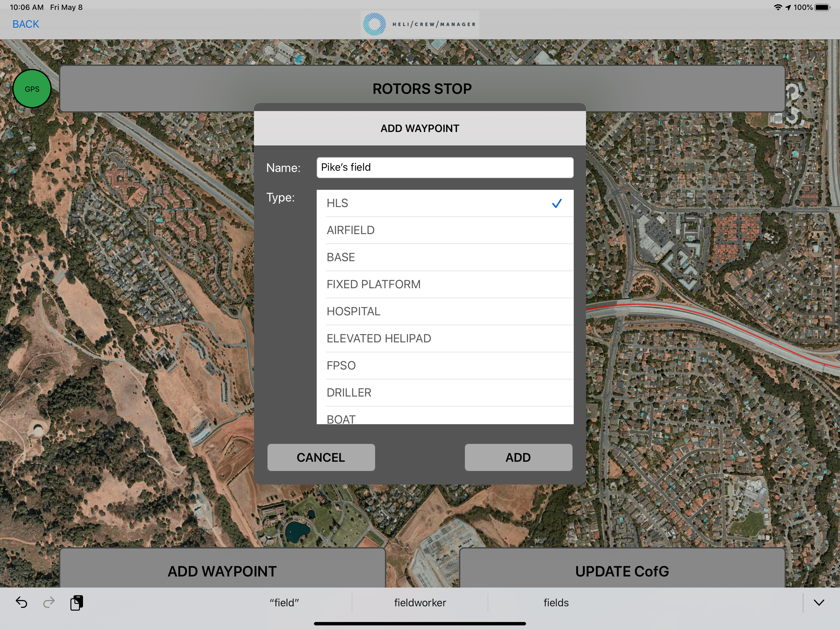Select AIRFIELD waypoint type
The width and height of the screenshot is (840, 630).
click(444, 230)
